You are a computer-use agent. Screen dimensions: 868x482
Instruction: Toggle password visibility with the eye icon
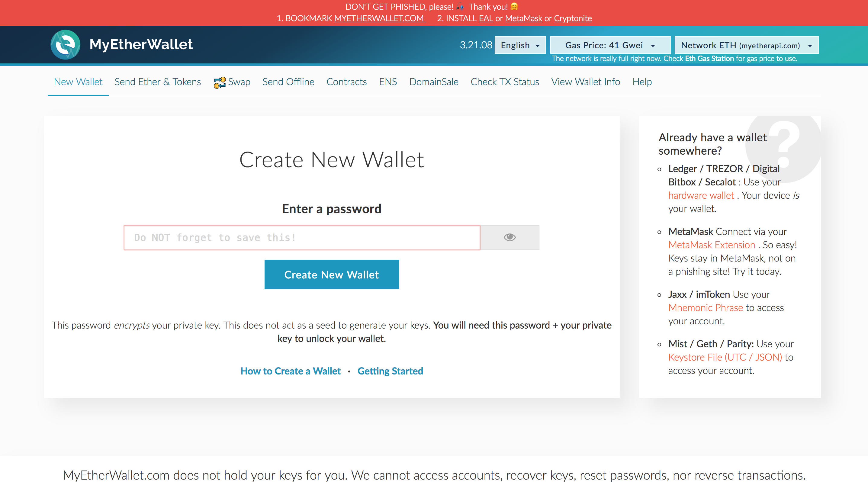click(510, 237)
